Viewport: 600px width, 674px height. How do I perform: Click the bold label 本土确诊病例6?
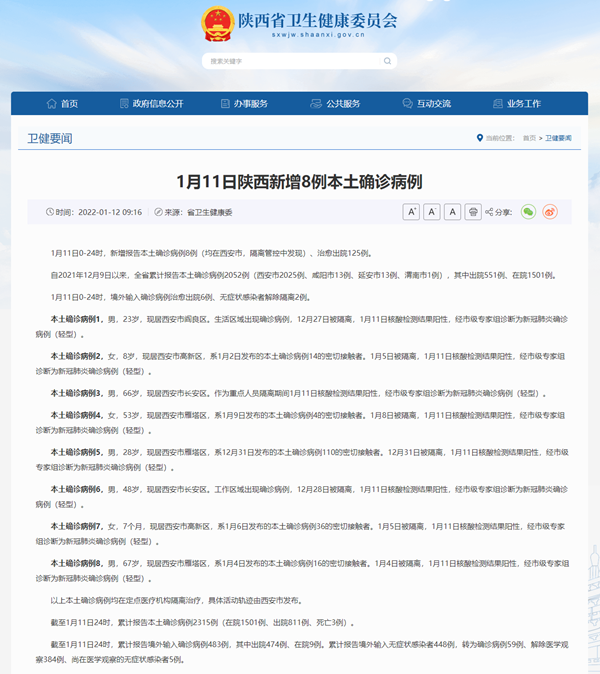[77, 490]
